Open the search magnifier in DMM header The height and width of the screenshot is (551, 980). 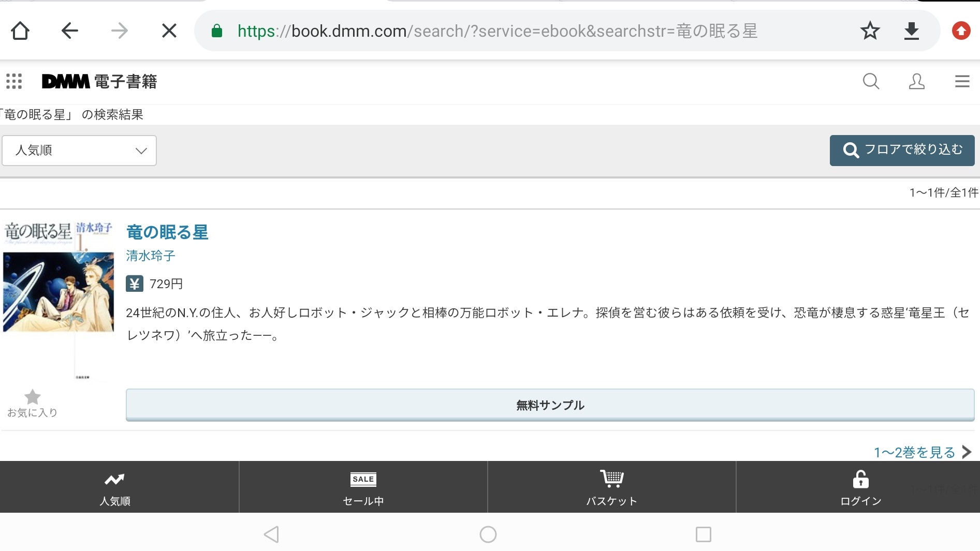(x=871, y=81)
